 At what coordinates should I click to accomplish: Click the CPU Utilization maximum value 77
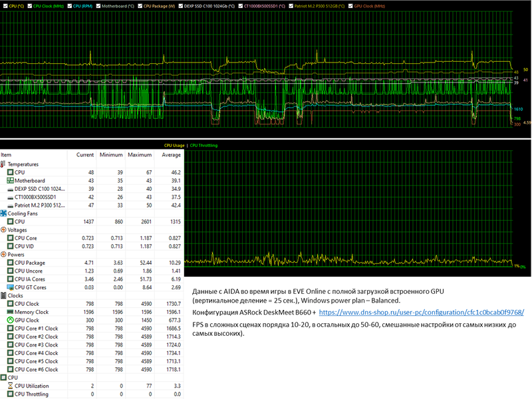point(149,386)
